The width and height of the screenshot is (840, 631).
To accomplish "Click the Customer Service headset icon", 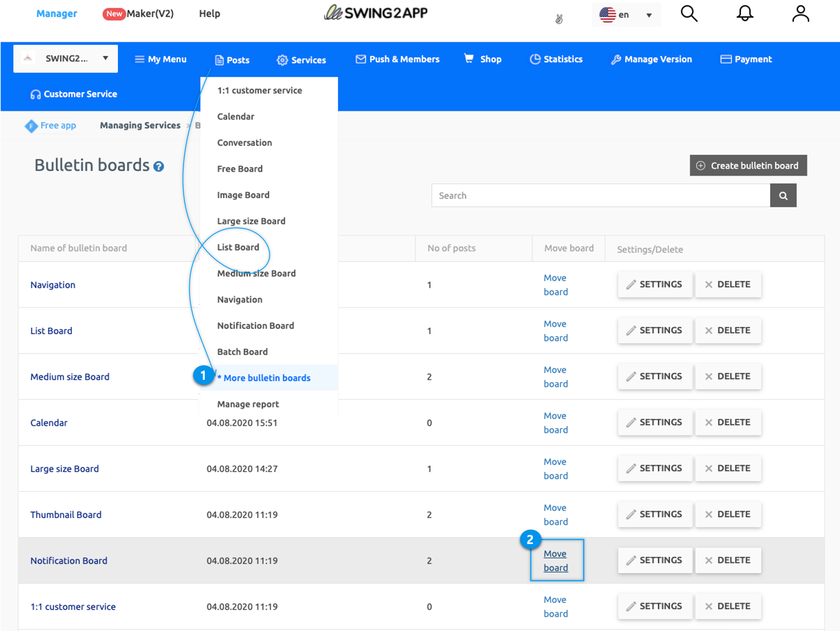I will click(x=35, y=95).
